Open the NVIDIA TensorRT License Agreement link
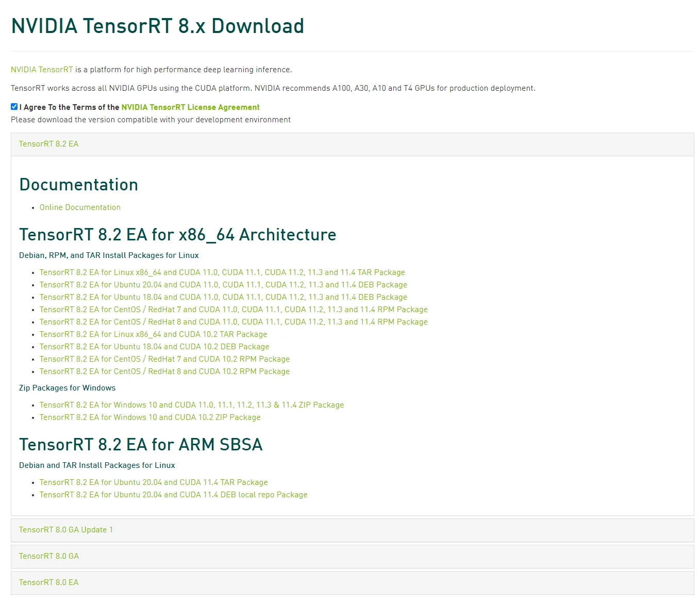The height and width of the screenshot is (601, 700). point(191,107)
